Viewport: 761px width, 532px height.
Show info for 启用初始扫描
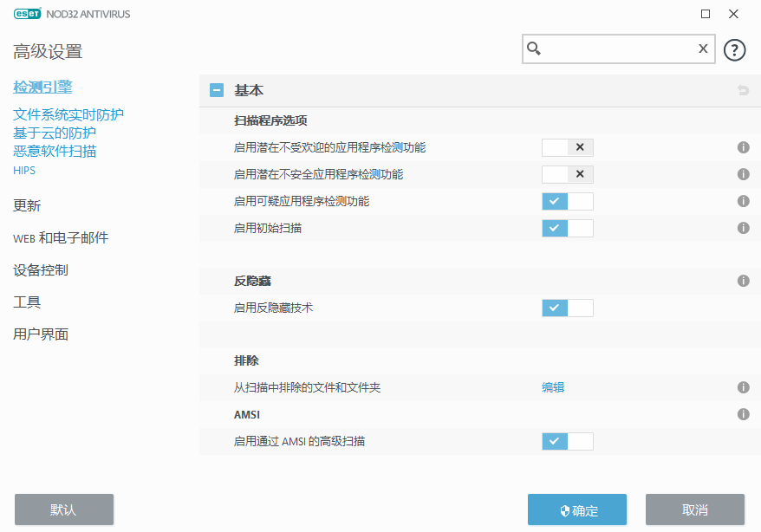[743, 228]
